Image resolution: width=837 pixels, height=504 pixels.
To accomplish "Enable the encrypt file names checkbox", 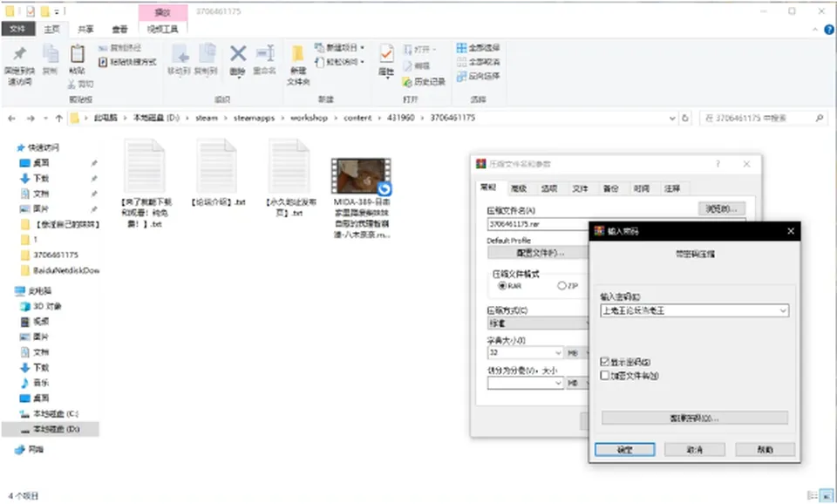I will pyautogui.click(x=605, y=375).
